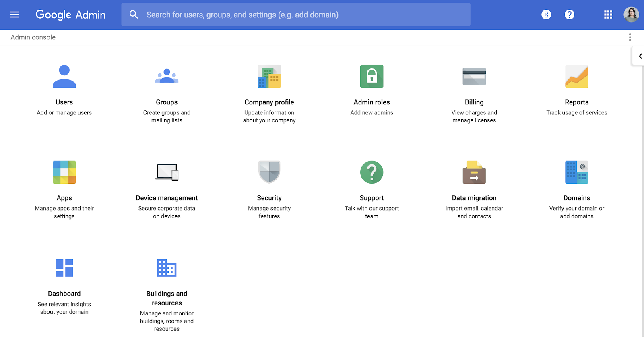This screenshot has width=644, height=342.
Task: Open the Reports chart icon
Action: pyautogui.click(x=577, y=77)
